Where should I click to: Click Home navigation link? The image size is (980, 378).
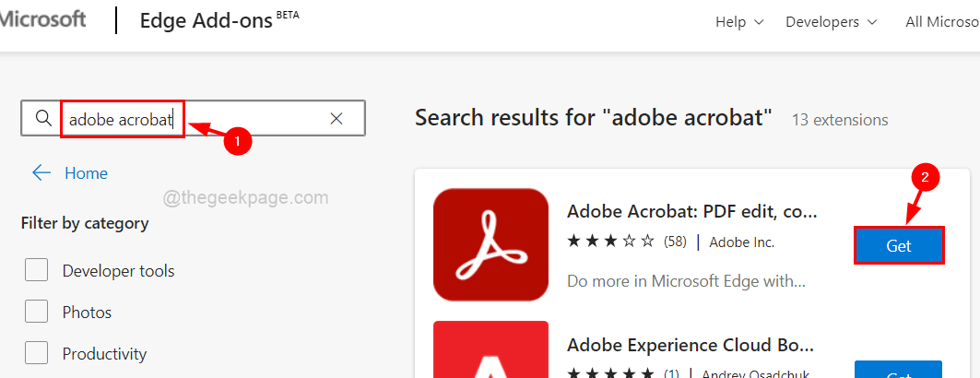[x=86, y=173]
